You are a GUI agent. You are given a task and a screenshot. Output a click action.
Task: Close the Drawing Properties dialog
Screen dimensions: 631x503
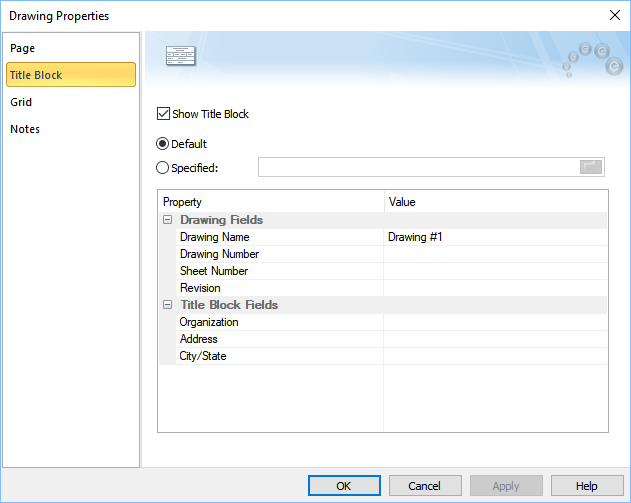(613, 15)
